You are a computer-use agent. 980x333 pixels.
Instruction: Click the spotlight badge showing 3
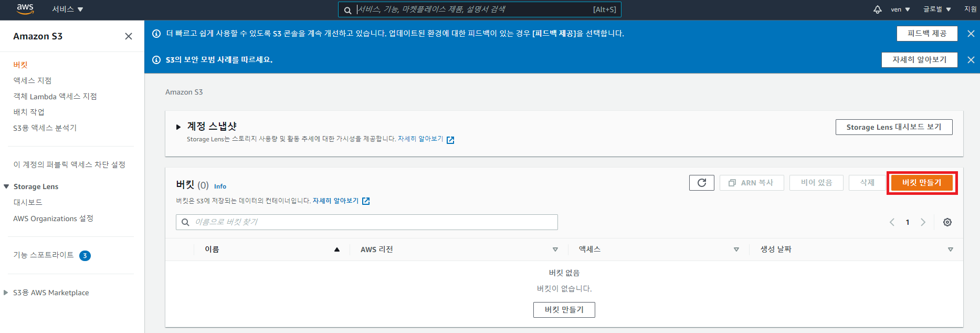85,256
